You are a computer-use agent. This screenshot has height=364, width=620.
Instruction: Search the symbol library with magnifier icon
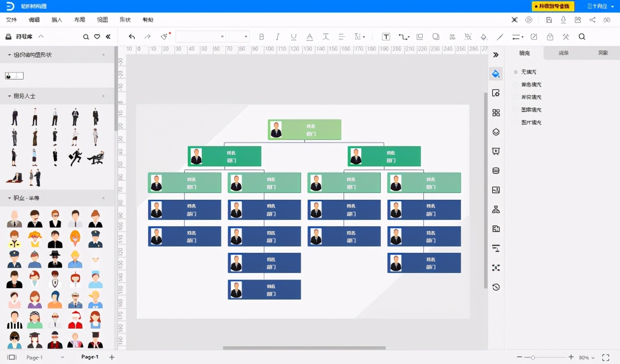(86, 37)
